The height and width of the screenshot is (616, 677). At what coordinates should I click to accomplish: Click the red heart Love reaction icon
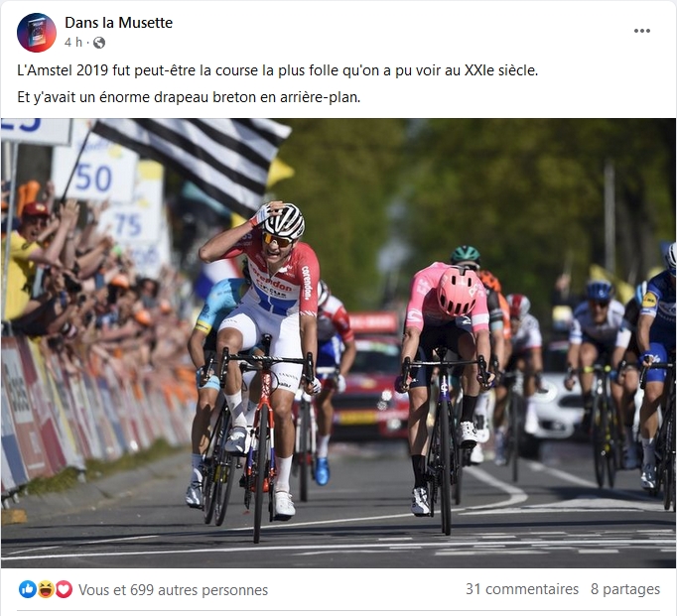tap(64, 589)
